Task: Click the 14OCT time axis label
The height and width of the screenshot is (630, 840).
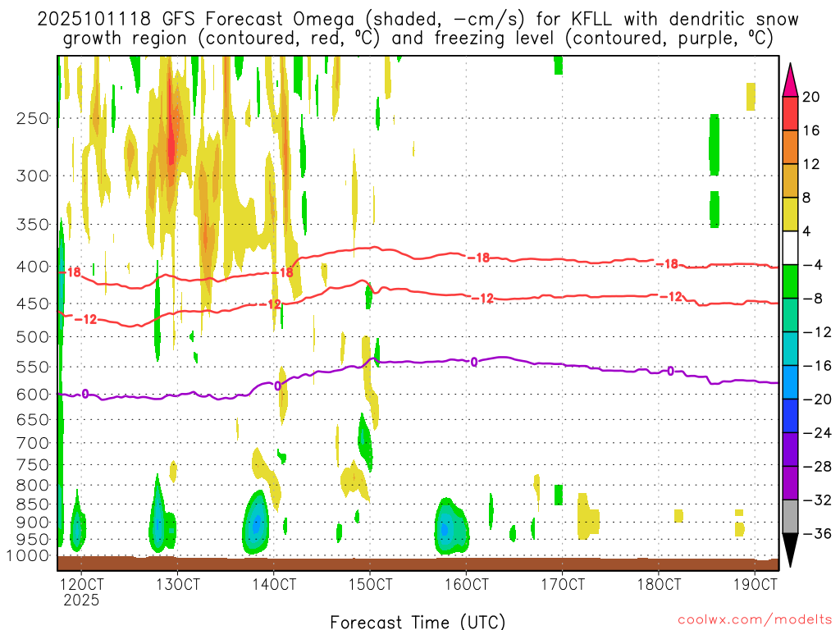Action: [274, 583]
